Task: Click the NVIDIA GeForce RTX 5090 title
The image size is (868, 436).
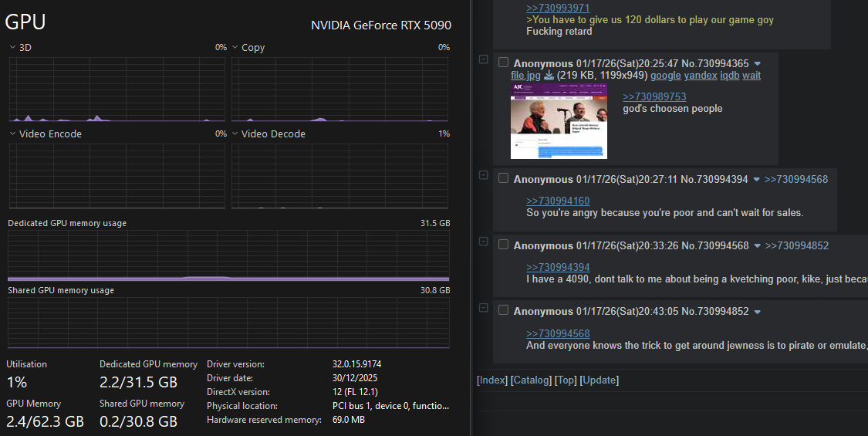Action: tap(381, 25)
